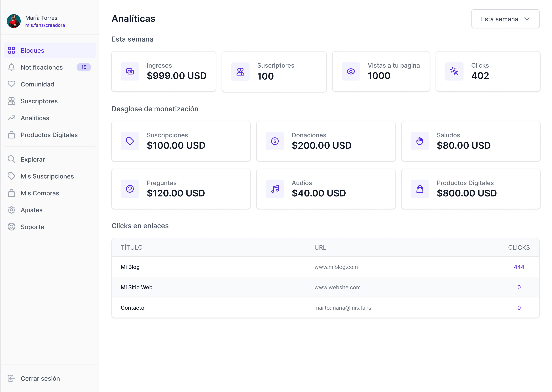Click the bag icon on Productos Digitales card
The width and height of the screenshot is (552, 392).
click(420, 189)
